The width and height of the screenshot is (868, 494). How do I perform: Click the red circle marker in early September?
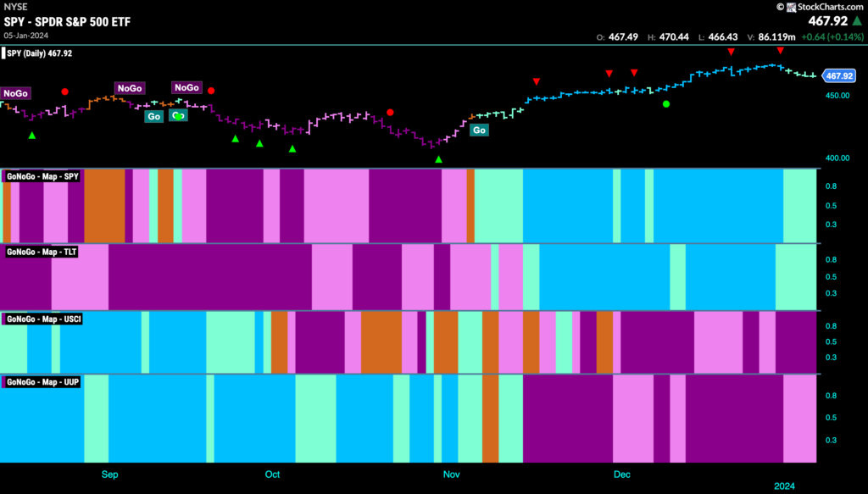point(64,92)
